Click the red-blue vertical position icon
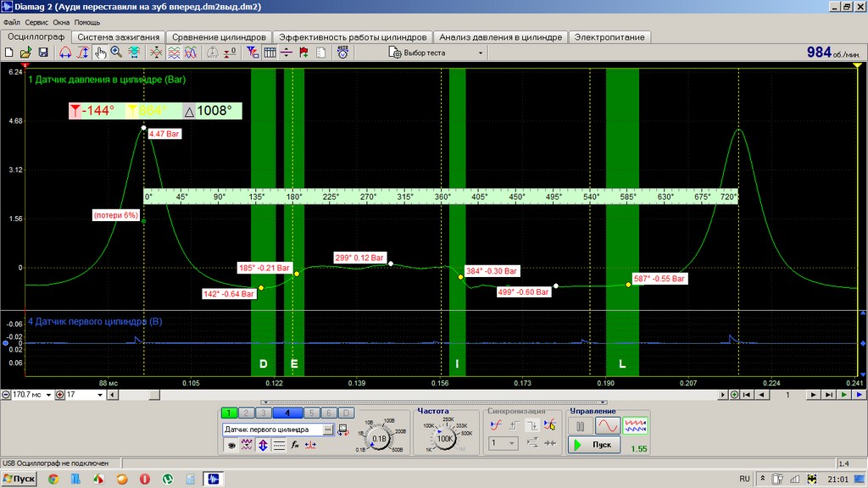 [310, 445]
